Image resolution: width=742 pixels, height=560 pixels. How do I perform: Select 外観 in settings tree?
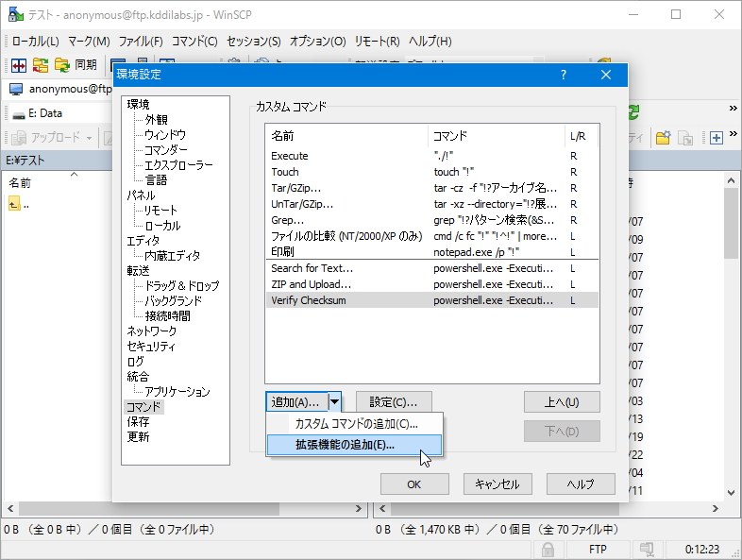[x=156, y=119]
